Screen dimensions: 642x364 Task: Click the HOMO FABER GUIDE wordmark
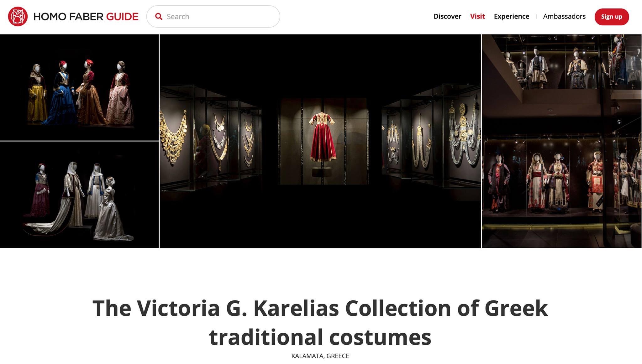click(x=86, y=17)
